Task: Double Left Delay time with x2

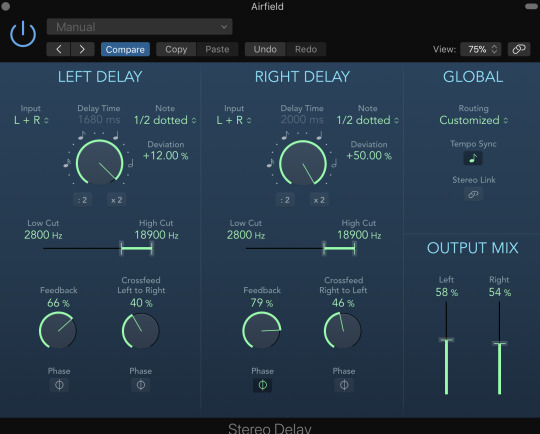Action: tap(116, 200)
